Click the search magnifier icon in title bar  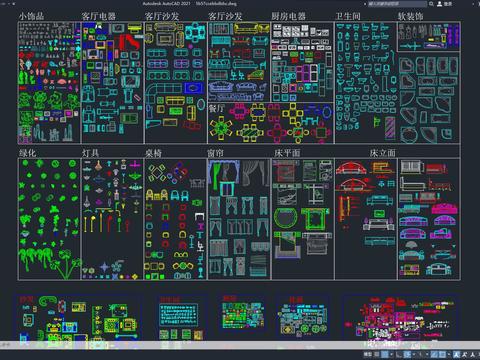tap(431, 4)
